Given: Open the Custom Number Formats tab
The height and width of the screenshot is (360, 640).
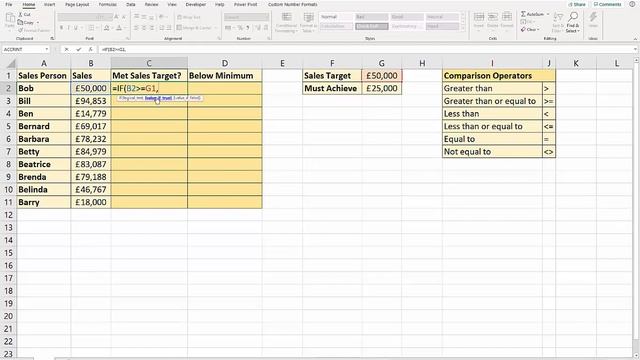Looking at the screenshot, I should pyautogui.click(x=293, y=4).
